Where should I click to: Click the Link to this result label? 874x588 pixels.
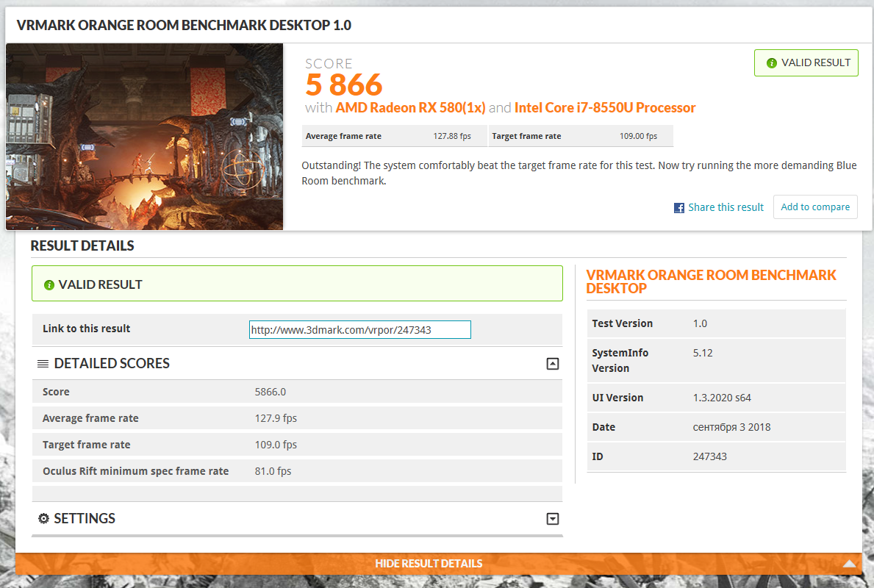pos(87,329)
